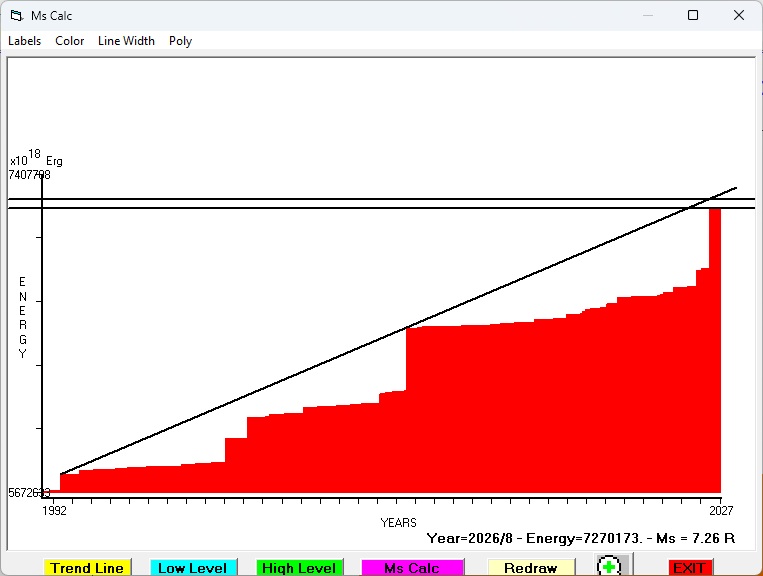Minimize the Ms Calc window
The width and height of the screenshot is (763, 576).
click(x=648, y=16)
